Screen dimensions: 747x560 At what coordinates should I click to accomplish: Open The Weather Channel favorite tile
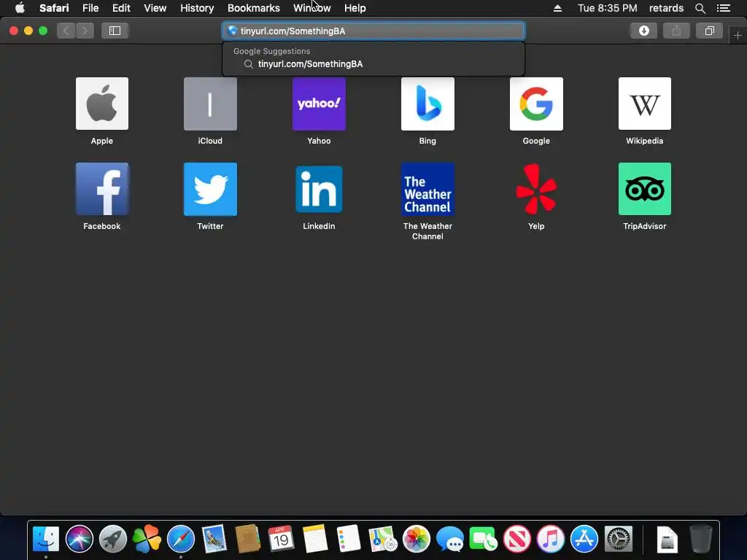(427, 189)
